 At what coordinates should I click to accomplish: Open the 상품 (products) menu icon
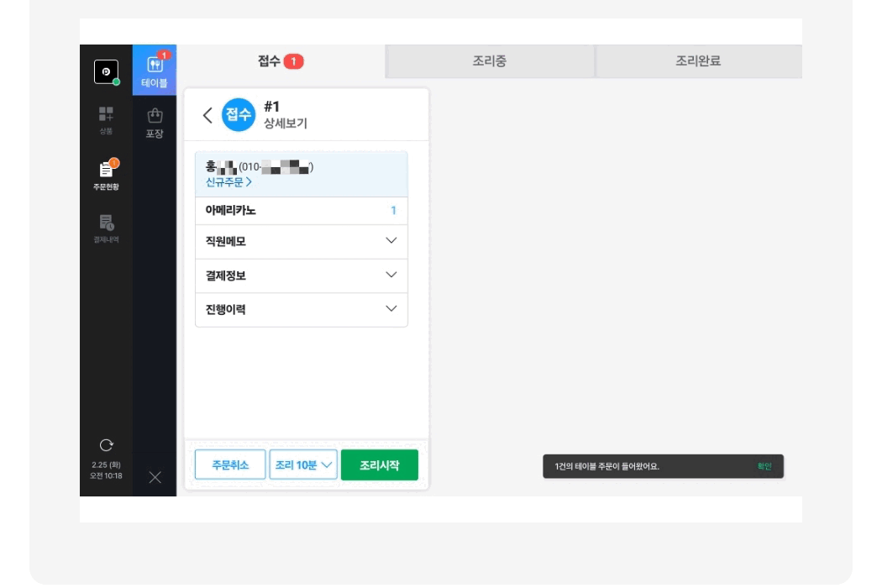106,118
